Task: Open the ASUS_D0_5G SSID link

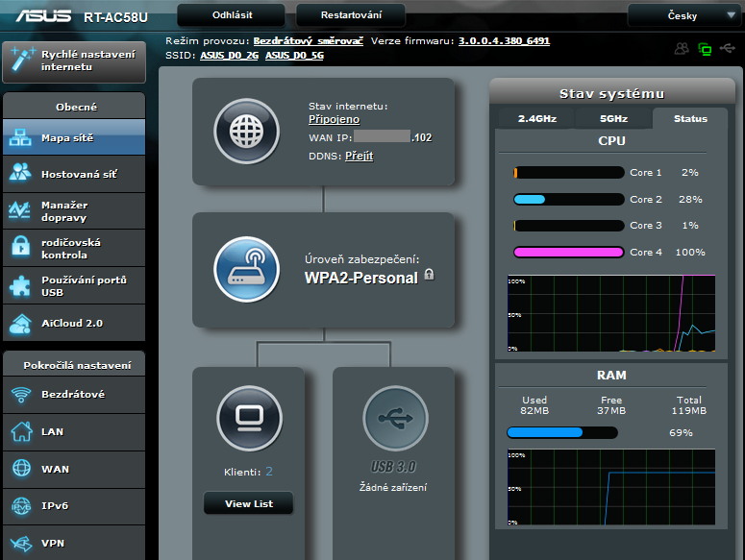Action: click(x=294, y=56)
